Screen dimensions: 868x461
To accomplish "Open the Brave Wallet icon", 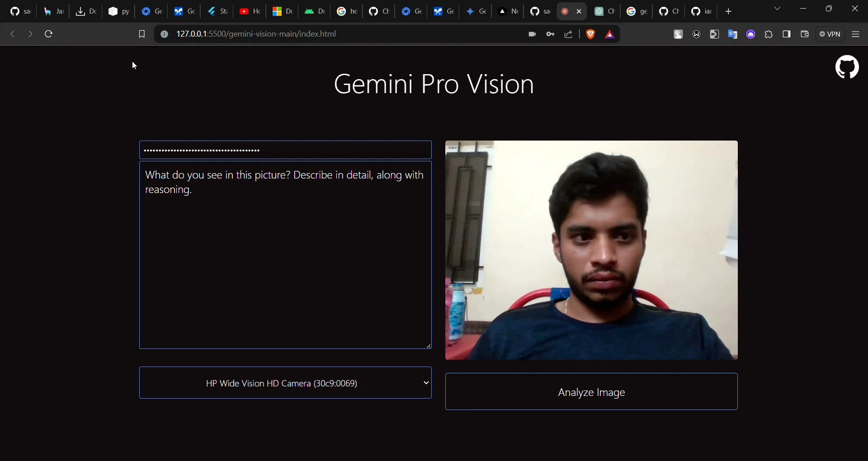I will pos(805,34).
